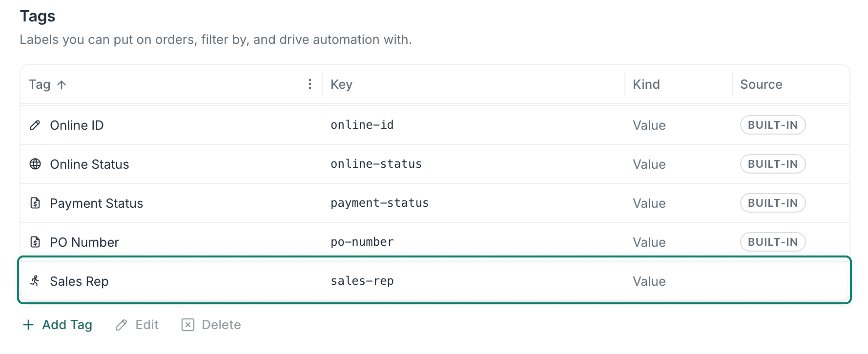Select the payment-status key cell
The height and width of the screenshot is (354, 868).
pos(379,203)
